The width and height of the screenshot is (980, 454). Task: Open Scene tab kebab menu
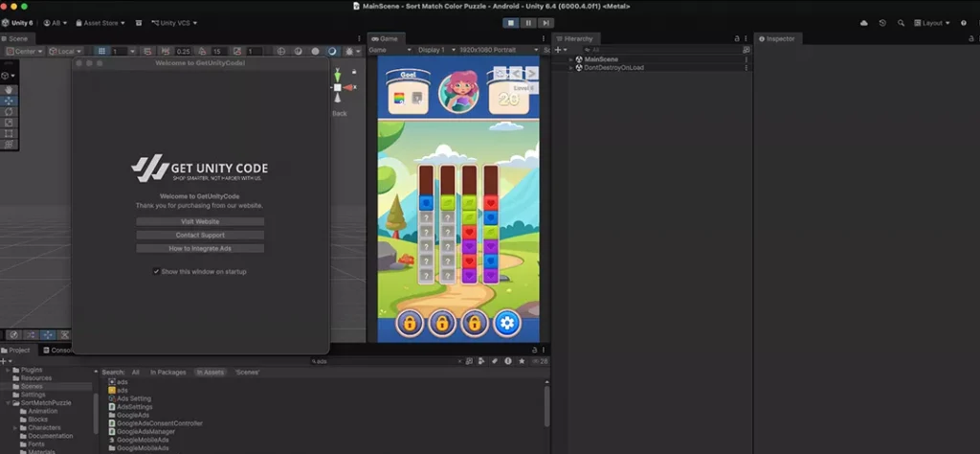click(359, 38)
